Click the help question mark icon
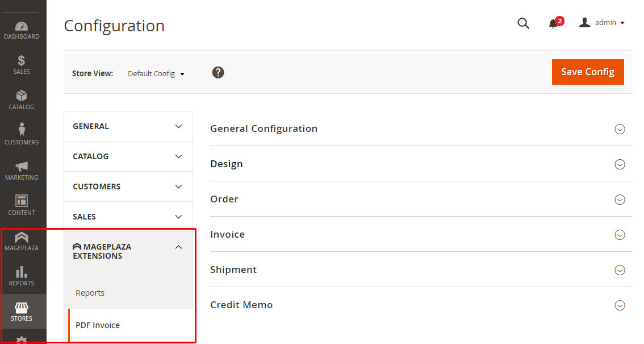This screenshot has height=344, width=644. click(x=218, y=73)
